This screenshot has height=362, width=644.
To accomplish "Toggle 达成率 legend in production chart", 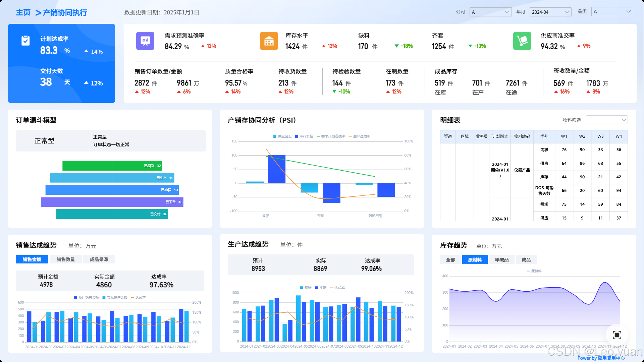I will [337, 288].
